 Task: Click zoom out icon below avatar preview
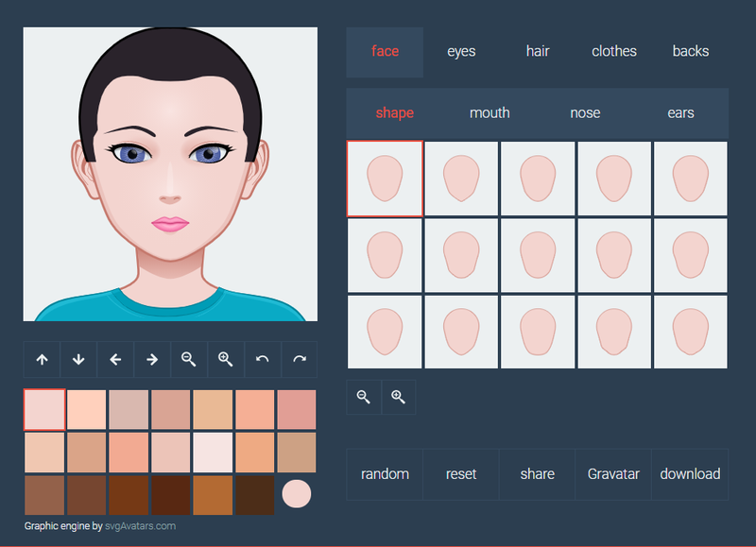(189, 359)
